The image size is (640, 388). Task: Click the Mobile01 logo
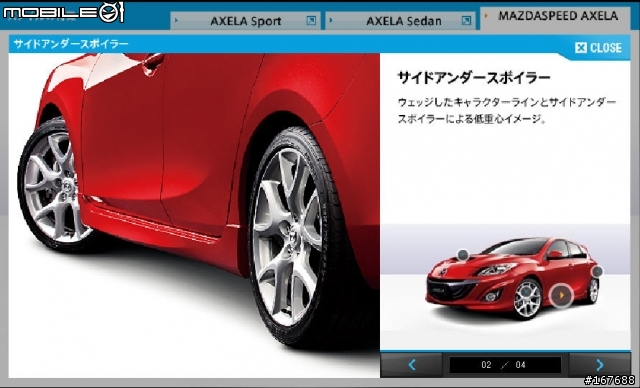click(63, 12)
